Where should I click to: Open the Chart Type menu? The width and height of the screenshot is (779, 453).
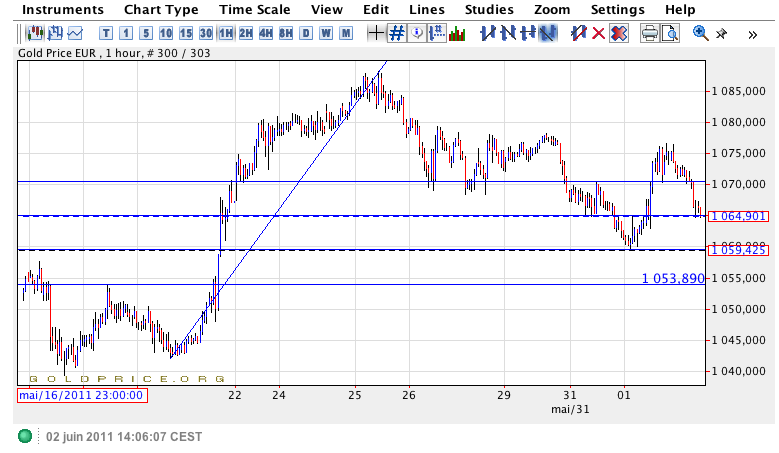[x=161, y=9]
